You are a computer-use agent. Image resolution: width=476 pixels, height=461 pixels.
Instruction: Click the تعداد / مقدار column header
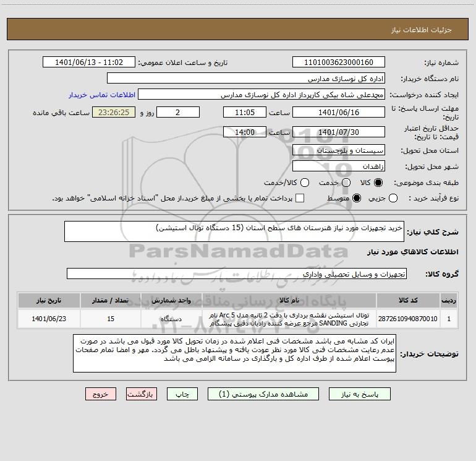tap(111, 300)
